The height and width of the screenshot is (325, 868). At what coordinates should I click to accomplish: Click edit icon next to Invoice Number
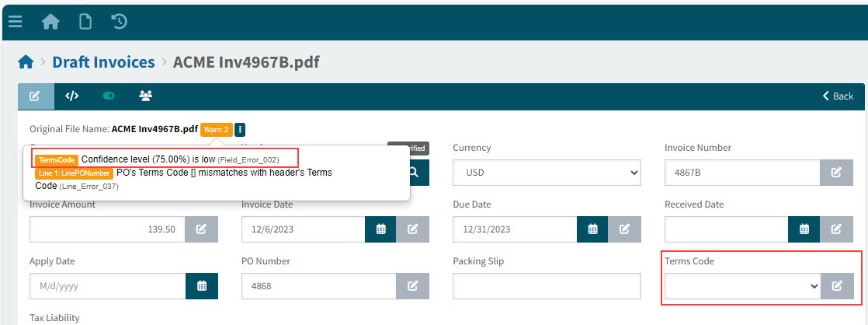pos(836,172)
